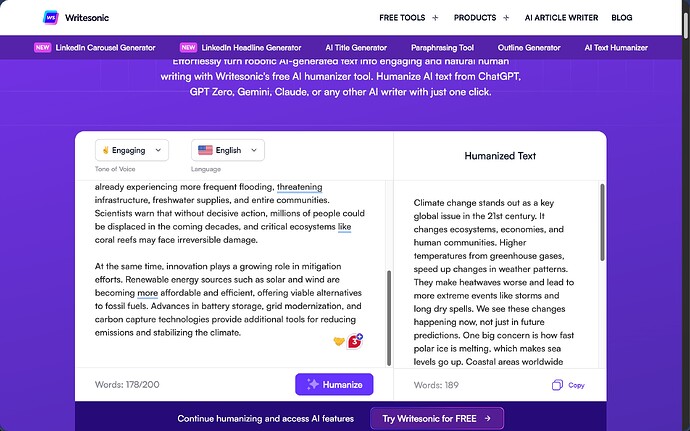Open the FREE TOOLS menu

coord(402,18)
